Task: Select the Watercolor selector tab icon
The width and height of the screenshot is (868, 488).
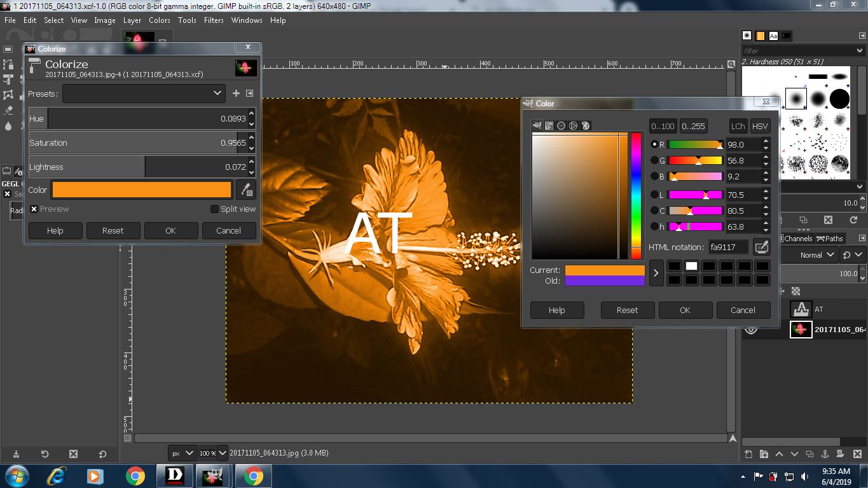Action: (561, 125)
